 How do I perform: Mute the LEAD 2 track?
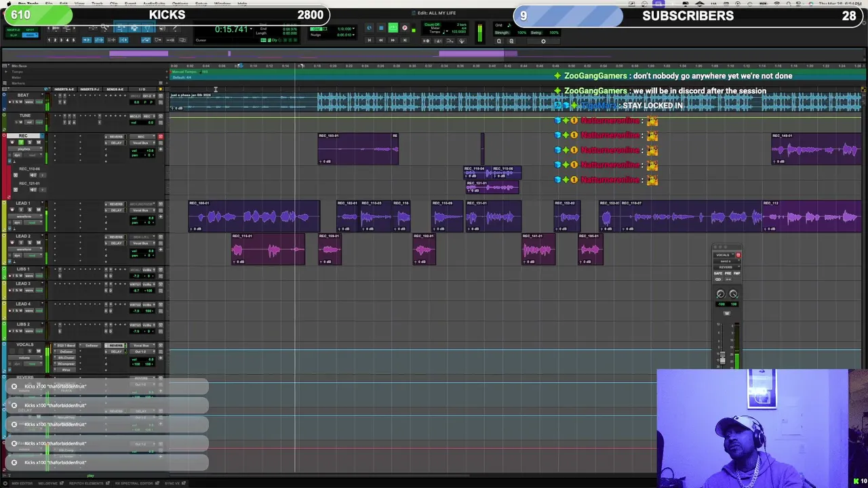39,243
